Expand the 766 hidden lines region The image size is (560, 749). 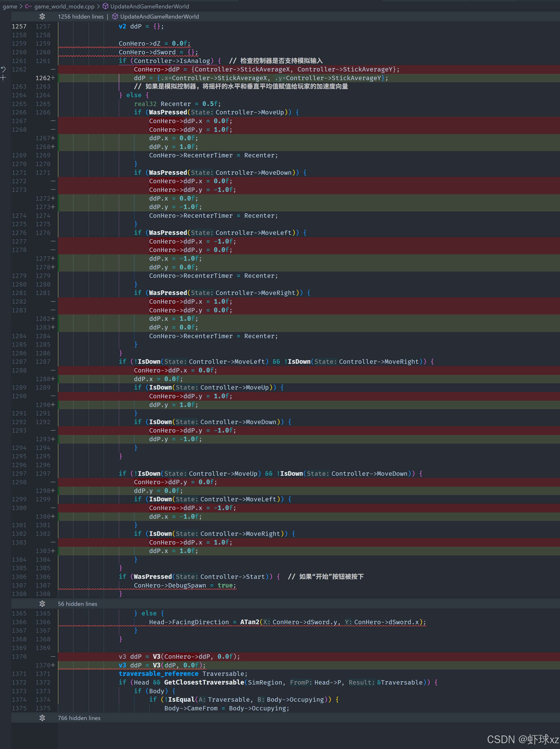[x=79, y=718]
